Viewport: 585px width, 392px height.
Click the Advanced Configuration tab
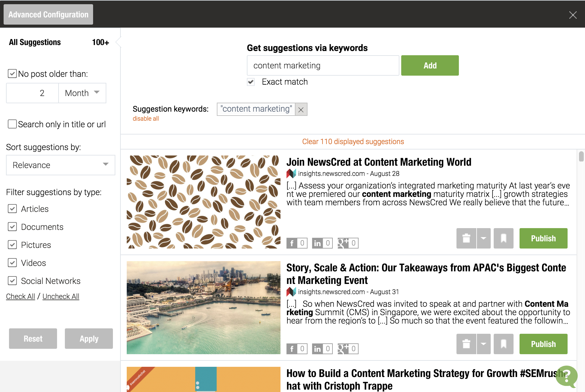48,14
